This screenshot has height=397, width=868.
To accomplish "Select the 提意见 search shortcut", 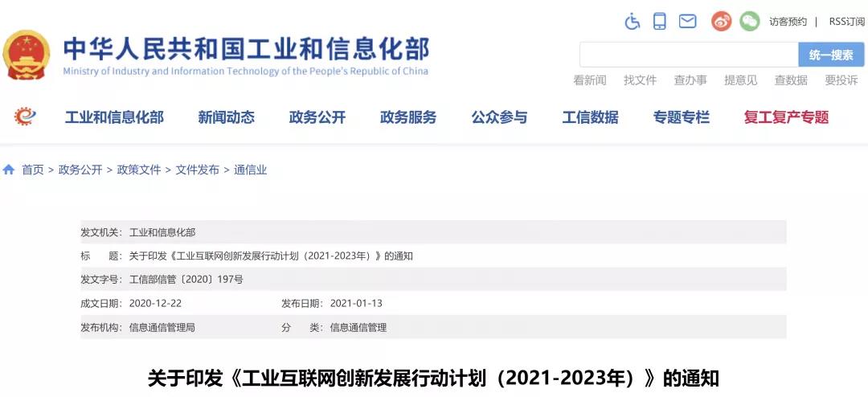I will (741, 80).
